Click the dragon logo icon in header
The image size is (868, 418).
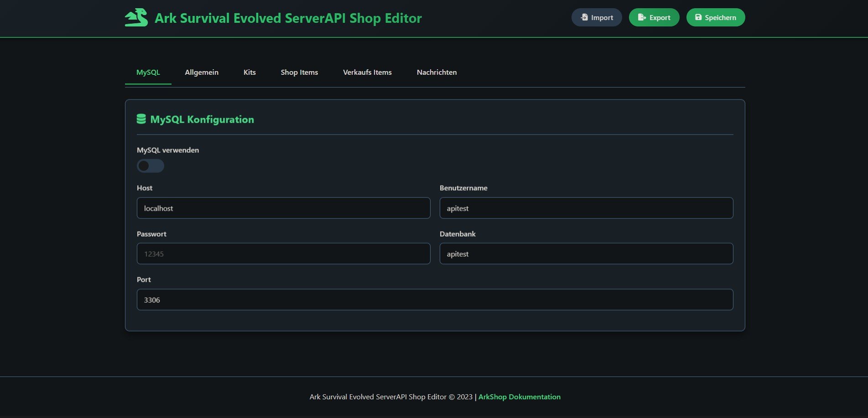136,18
